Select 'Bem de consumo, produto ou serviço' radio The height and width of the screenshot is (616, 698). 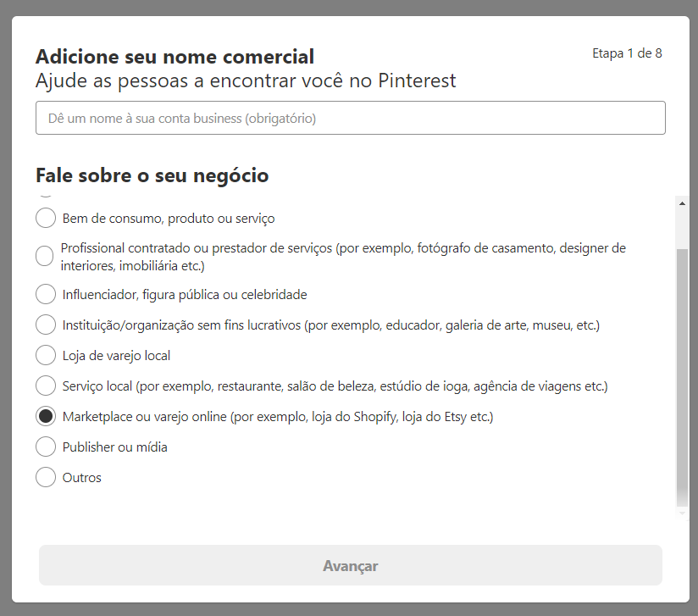(46, 219)
